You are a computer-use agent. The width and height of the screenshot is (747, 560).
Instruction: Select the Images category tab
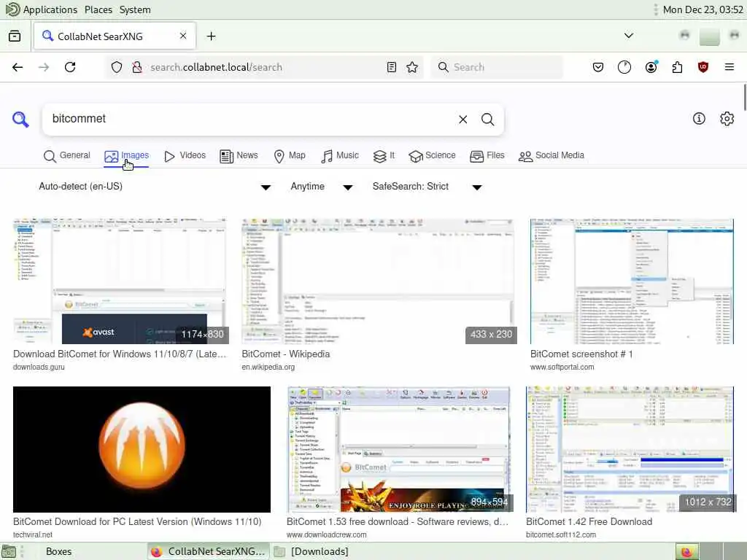coord(127,156)
